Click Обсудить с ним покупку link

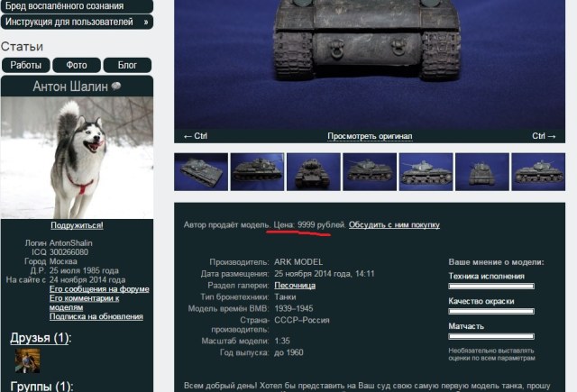pos(394,224)
